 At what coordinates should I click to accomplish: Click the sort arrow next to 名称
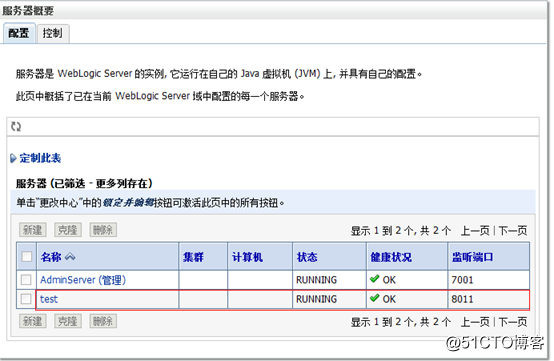click(x=70, y=257)
